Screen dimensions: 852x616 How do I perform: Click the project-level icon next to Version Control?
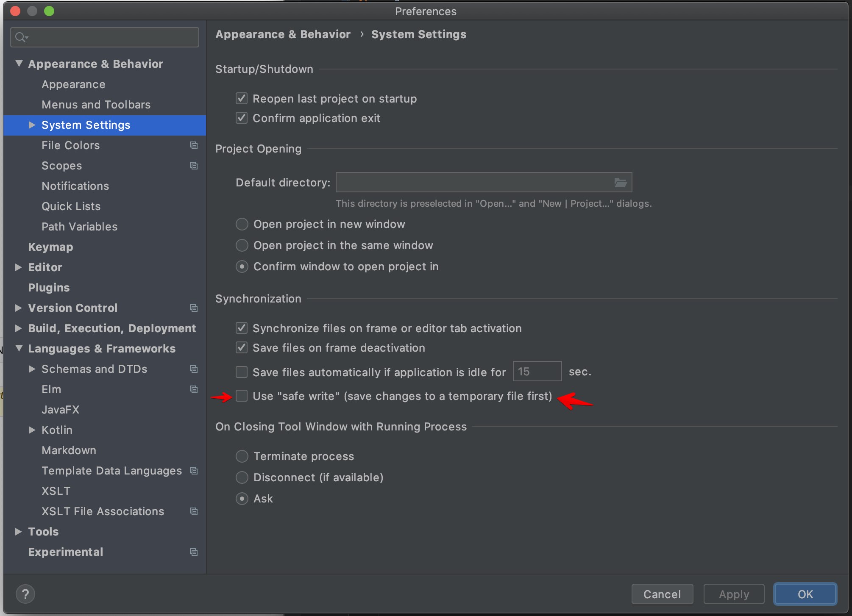click(194, 308)
